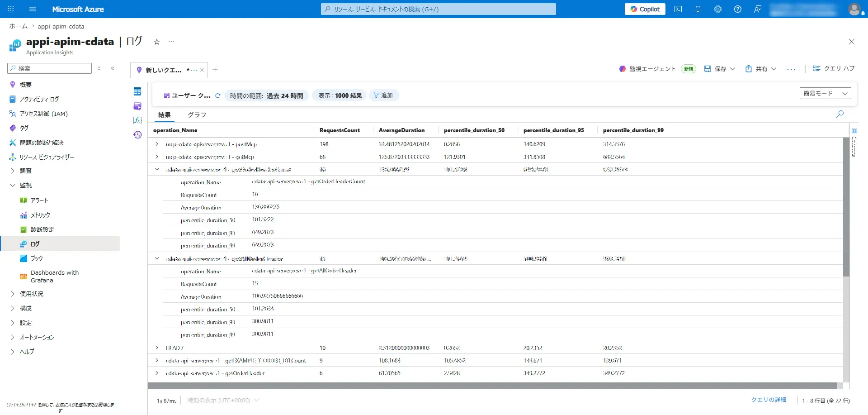Open the Query hub

pos(834,68)
